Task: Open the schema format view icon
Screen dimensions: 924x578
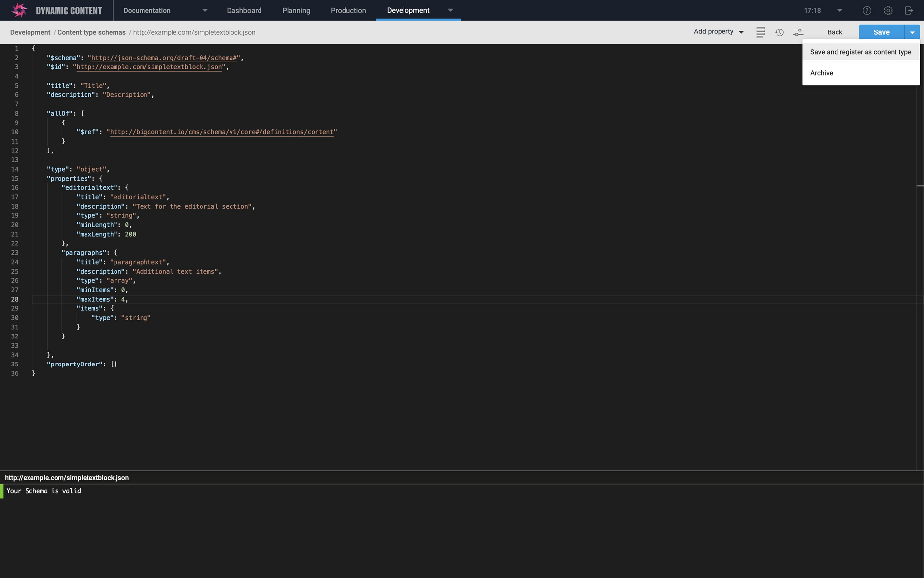Action: (x=760, y=32)
